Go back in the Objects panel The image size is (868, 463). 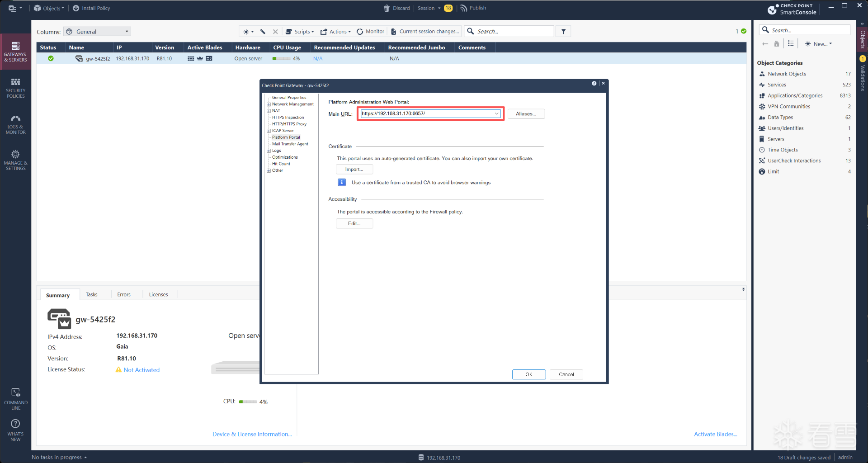765,44
